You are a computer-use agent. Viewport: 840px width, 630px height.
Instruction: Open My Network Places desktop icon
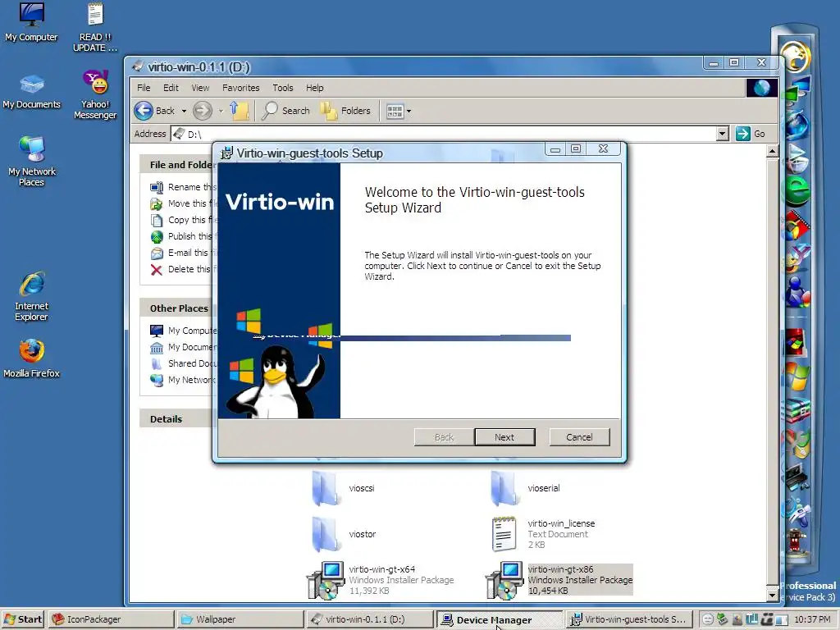click(32, 161)
